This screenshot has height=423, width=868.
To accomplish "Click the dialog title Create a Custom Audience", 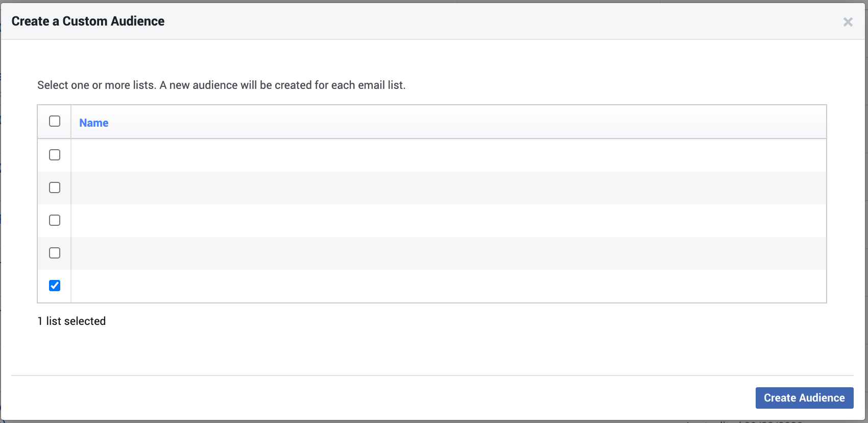I will click(88, 21).
